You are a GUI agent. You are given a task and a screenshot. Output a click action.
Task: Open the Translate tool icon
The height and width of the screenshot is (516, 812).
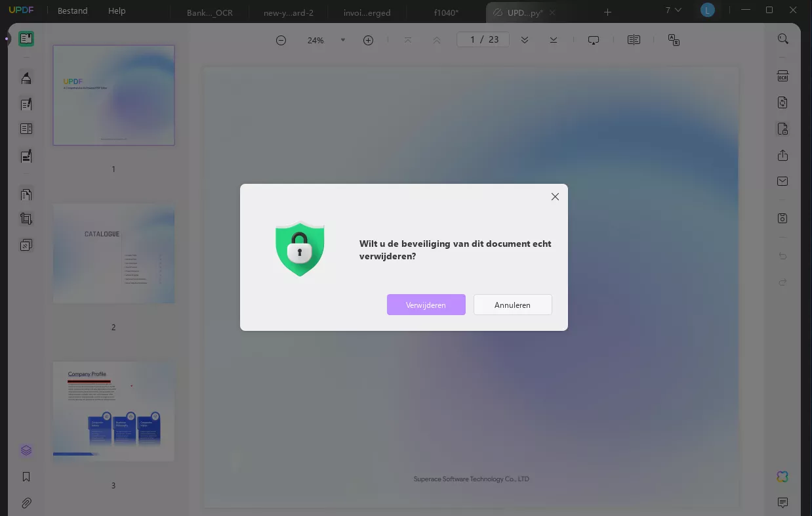pos(674,40)
